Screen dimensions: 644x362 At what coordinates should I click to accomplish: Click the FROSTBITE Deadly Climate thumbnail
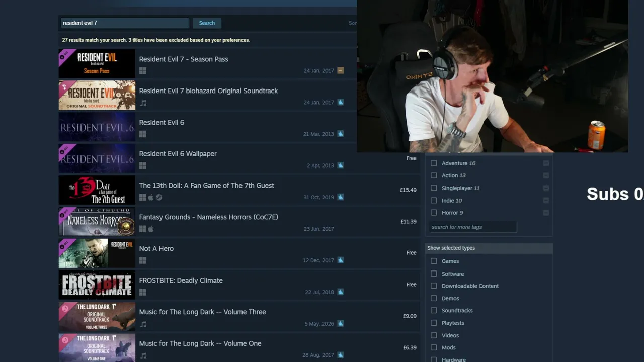click(x=97, y=285)
